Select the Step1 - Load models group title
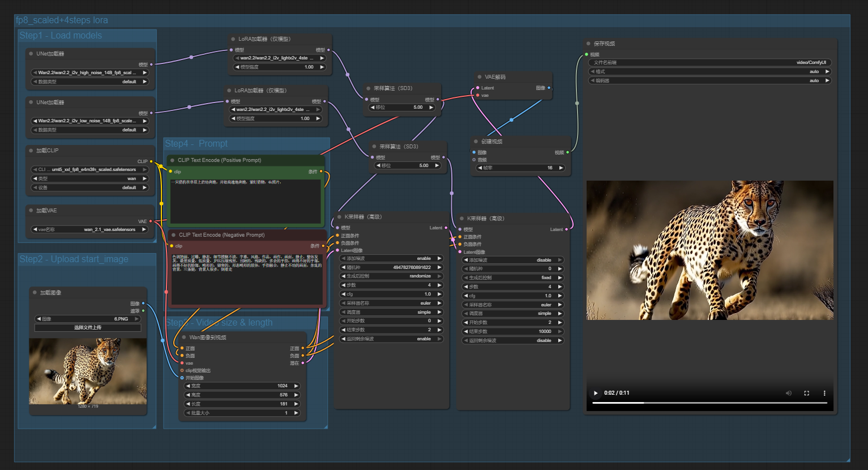The height and width of the screenshot is (470, 868). (61, 35)
